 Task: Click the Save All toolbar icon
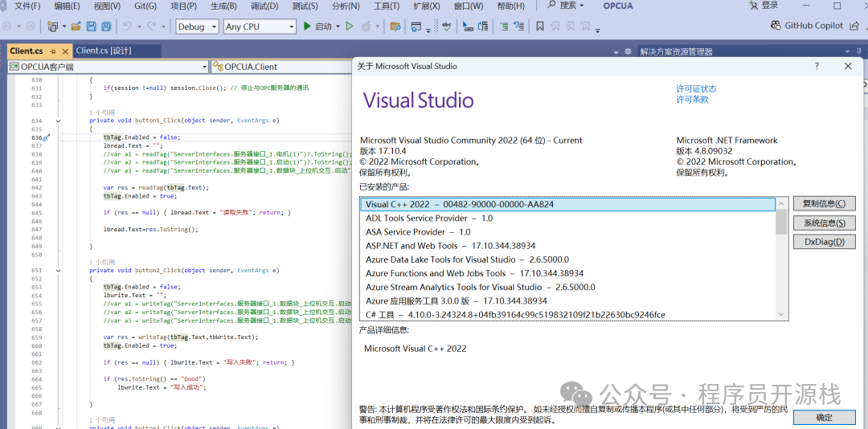[x=106, y=27]
